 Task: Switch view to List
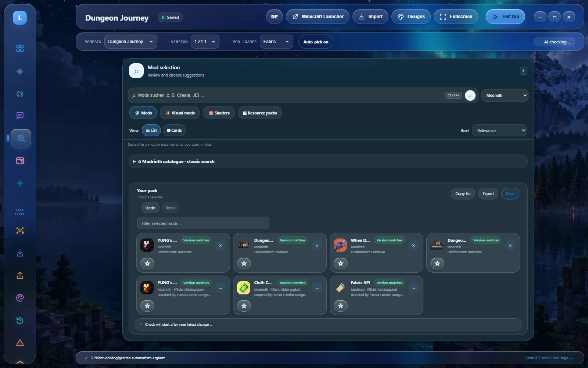151,130
